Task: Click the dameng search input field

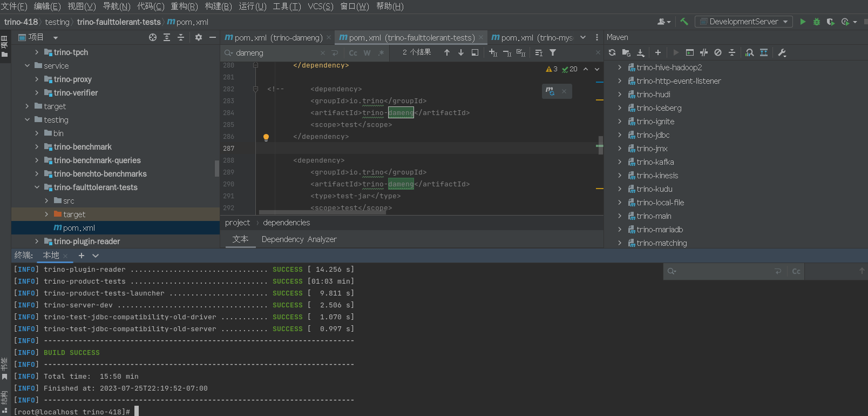Action: coord(275,53)
